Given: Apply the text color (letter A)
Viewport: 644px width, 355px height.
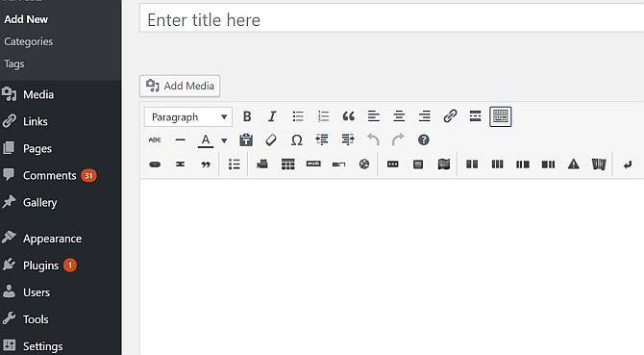Looking at the screenshot, I should (x=206, y=140).
